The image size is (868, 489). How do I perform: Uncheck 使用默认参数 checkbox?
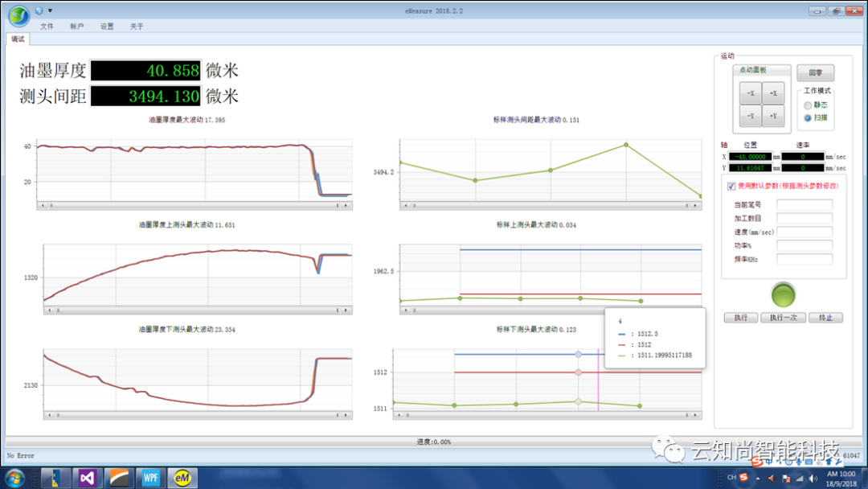(x=731, y=186)
